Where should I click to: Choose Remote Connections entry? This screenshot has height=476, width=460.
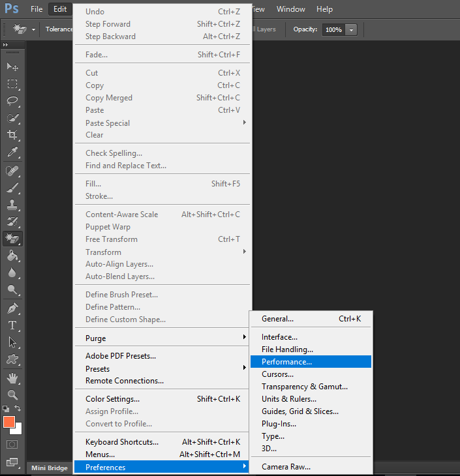[x=162, y=381]
